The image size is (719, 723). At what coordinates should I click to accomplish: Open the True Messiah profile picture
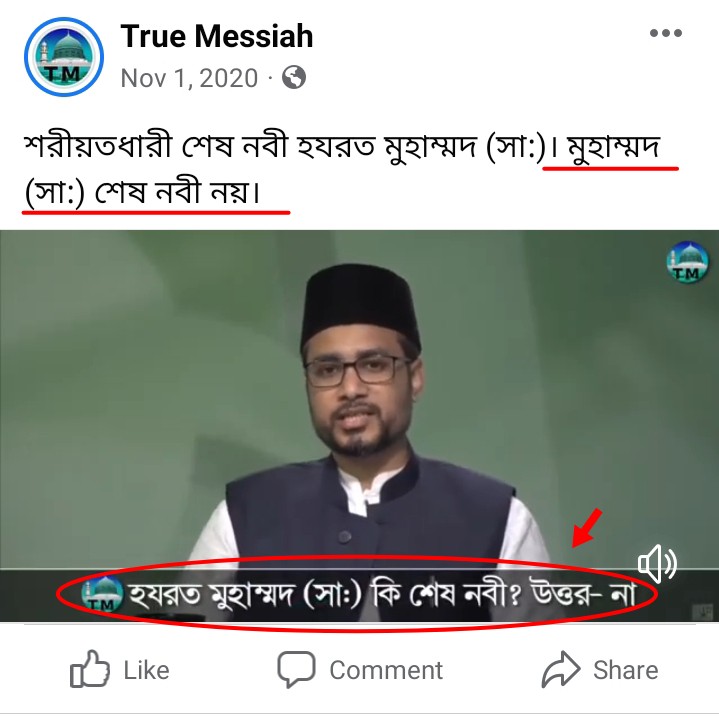(64, 57)
